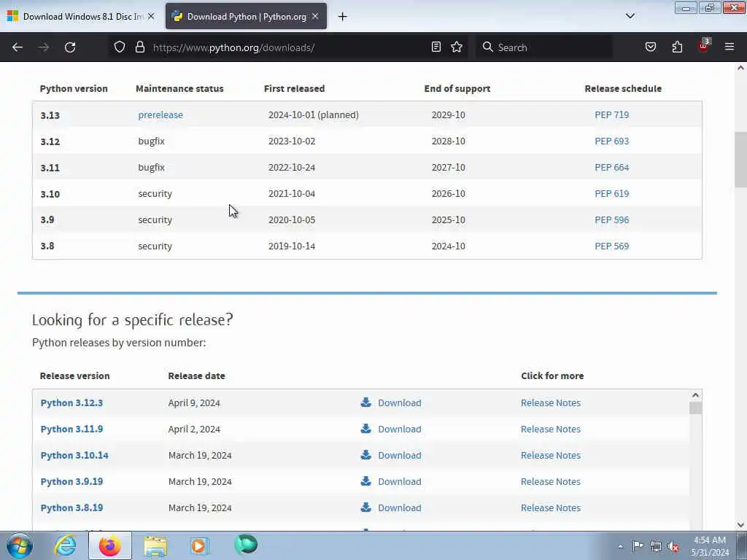Screen dimensions: 747x560
Task: Open the shield tracking protection icon
Action: [x=120, y=47]
